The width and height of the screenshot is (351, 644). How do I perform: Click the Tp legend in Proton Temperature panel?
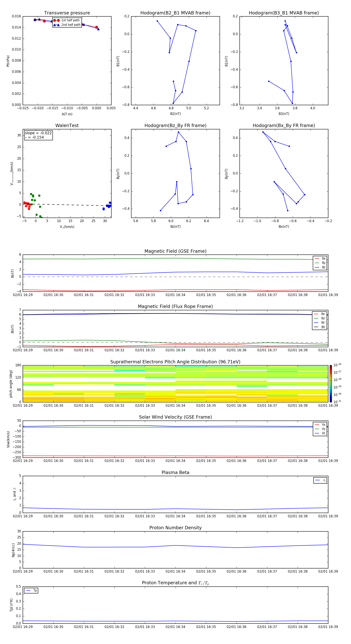click(x=31, y=591)
